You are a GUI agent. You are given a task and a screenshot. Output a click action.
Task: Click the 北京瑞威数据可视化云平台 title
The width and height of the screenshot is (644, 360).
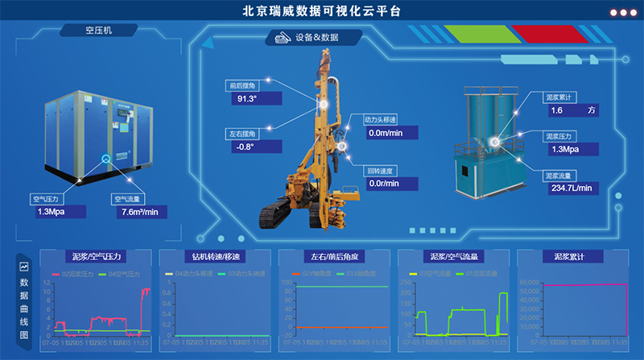click(x=321, y=11)
